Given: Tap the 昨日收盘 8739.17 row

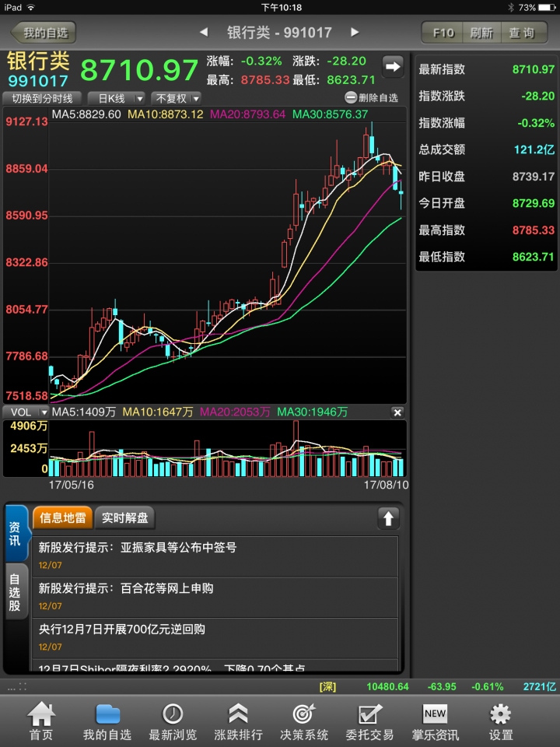Looking at the screenshot, I should click(486, 177).
